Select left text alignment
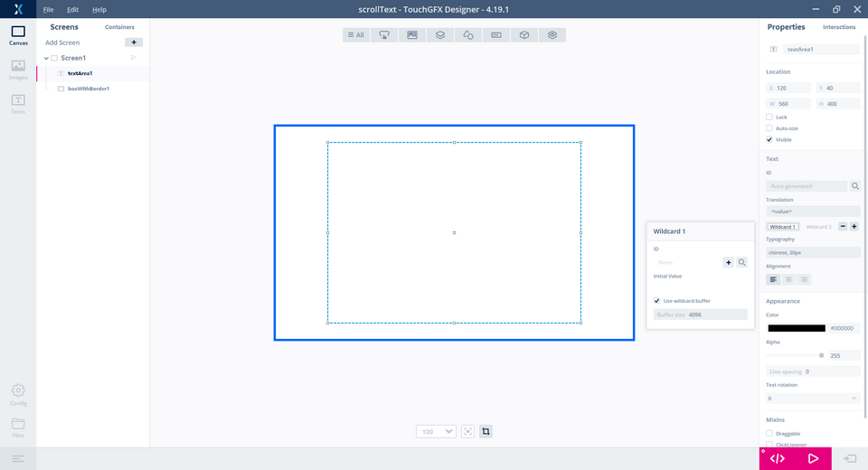This screenshot has height=470, width=868. point(773,279)
